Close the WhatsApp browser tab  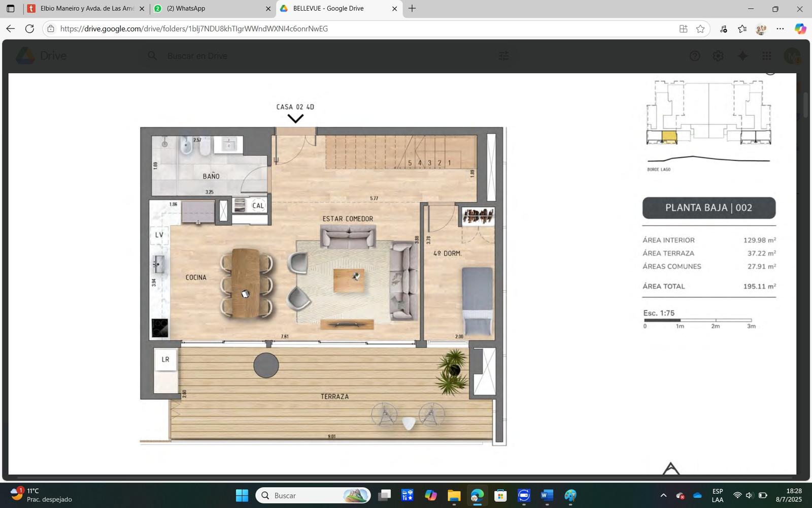tap(268, 9)
